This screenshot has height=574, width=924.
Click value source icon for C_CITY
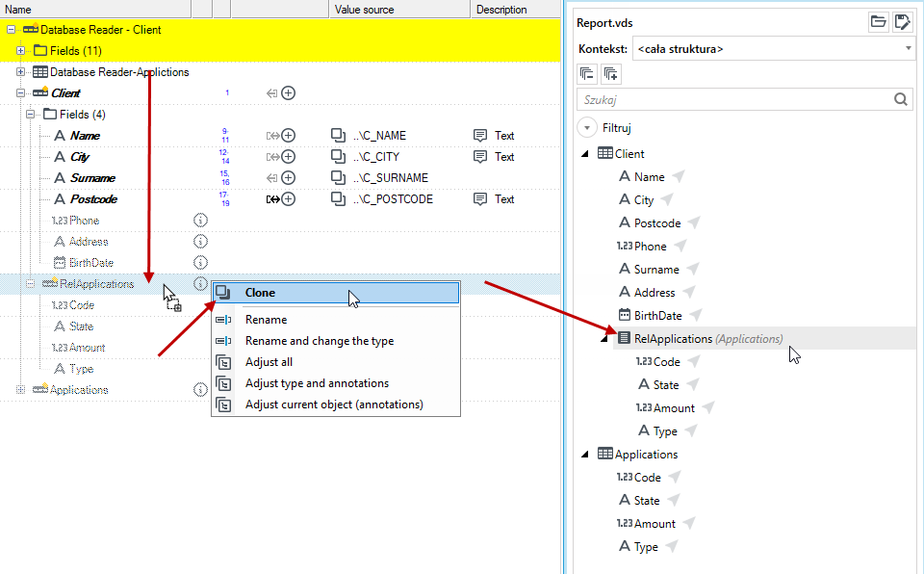(338, 157)
